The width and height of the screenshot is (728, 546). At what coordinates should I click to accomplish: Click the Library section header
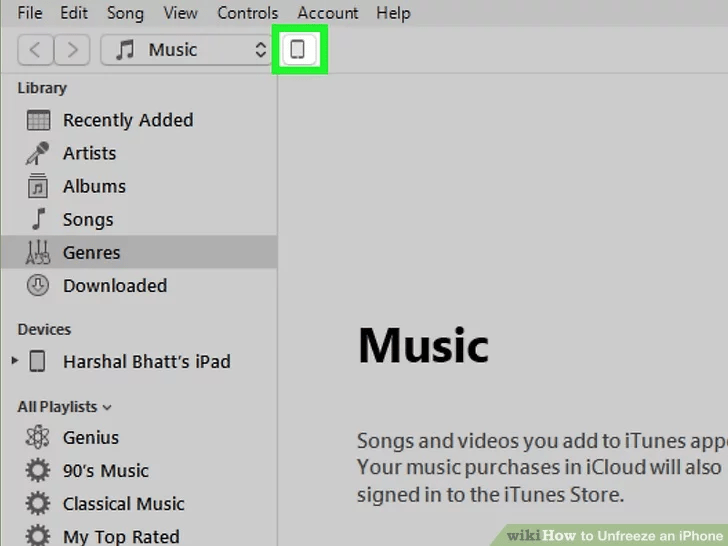tap(42, 88)
